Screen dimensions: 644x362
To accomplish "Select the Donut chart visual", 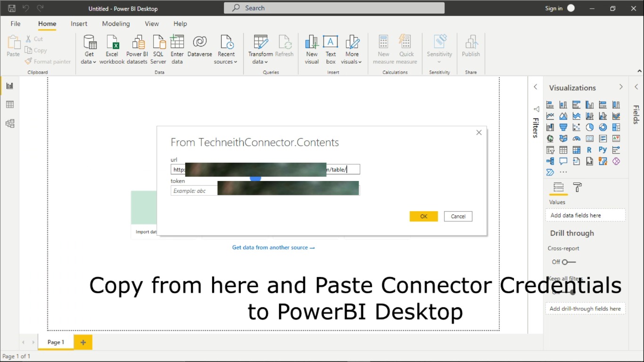I will tap(603, 127).
